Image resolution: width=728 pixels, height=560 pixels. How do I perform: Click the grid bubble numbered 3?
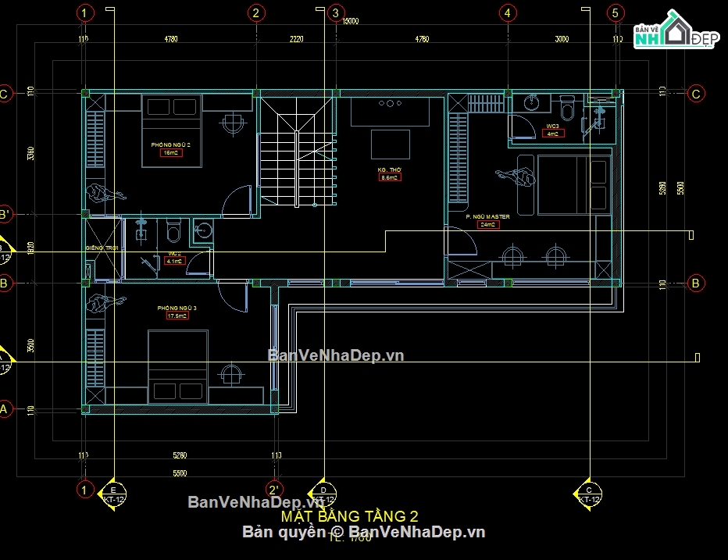336,13
